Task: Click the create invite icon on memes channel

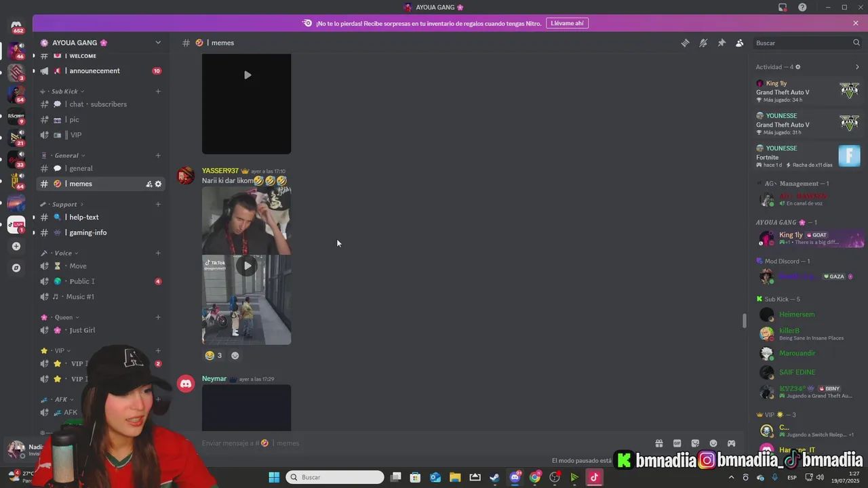Action: point(149,184)
